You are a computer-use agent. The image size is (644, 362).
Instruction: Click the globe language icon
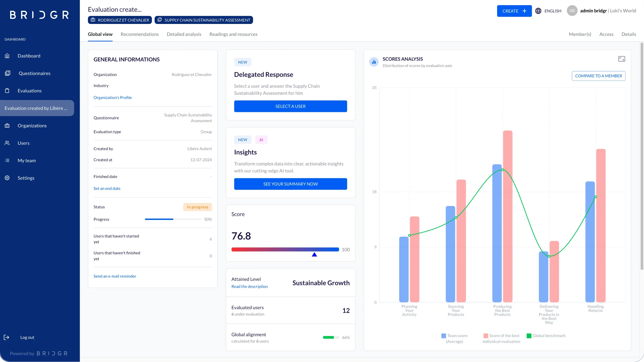tap(538, 11)
